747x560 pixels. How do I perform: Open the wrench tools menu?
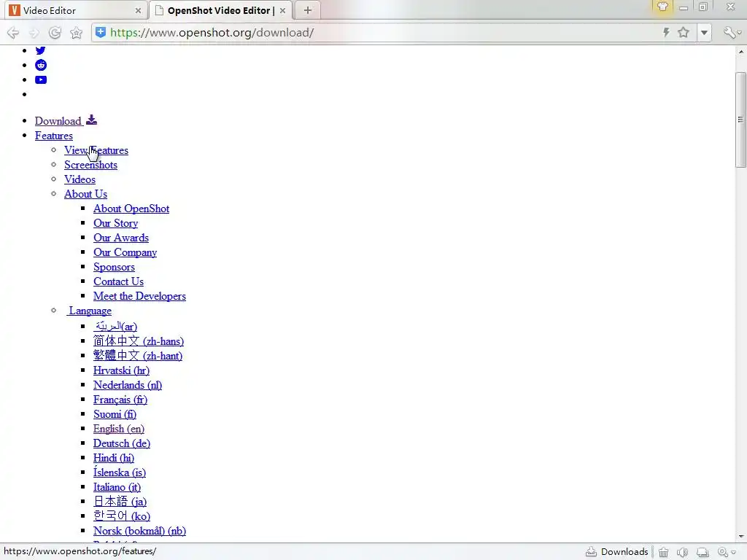pos(729,32)
